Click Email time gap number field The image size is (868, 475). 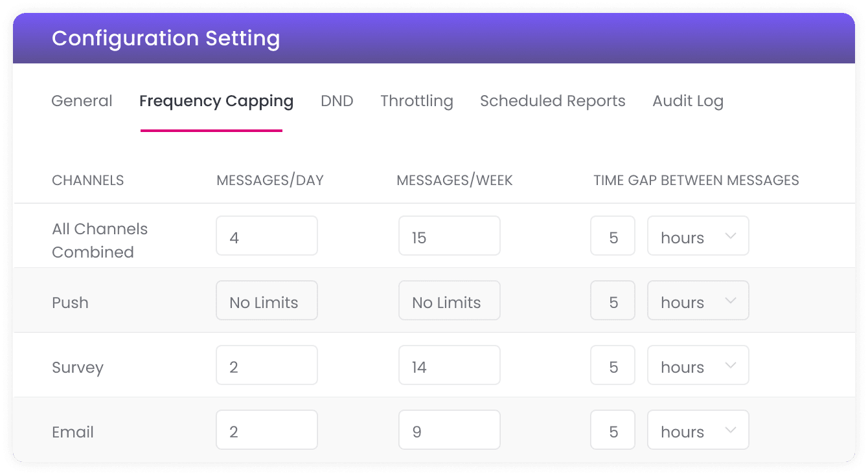(613, 430)
